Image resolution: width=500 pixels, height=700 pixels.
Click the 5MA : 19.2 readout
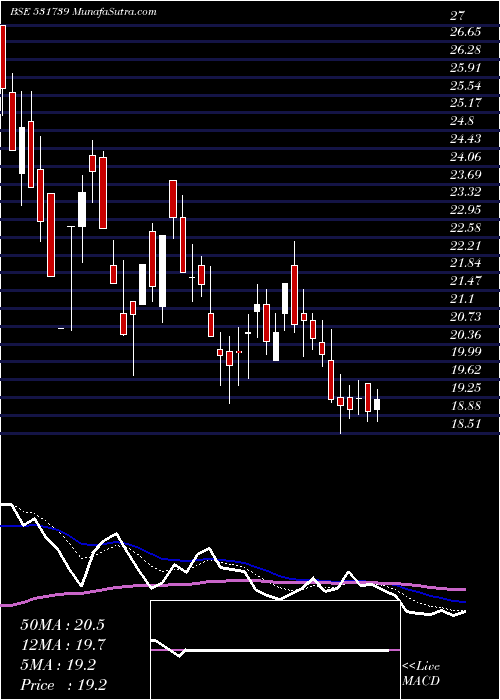point(58,665)
